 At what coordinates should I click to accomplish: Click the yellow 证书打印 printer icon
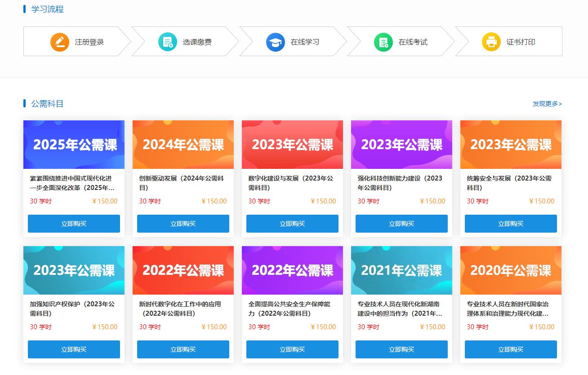pos(491,42)
